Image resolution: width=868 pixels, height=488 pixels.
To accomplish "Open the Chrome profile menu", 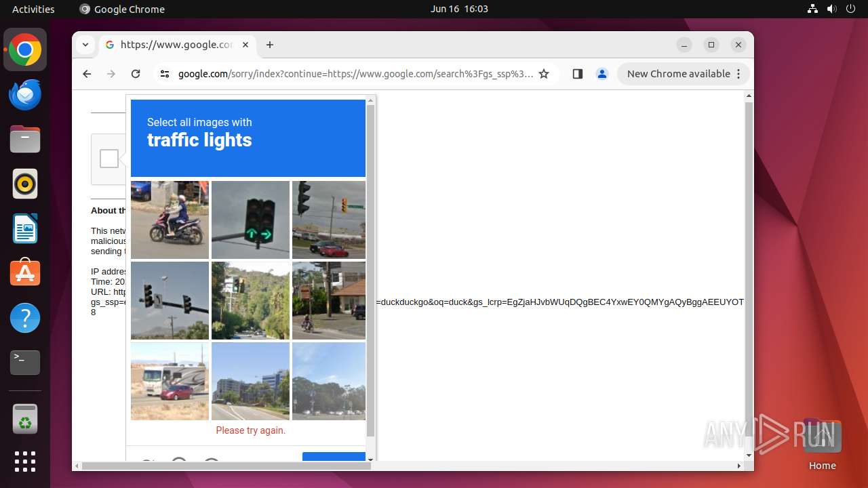I will pos(602,74).
